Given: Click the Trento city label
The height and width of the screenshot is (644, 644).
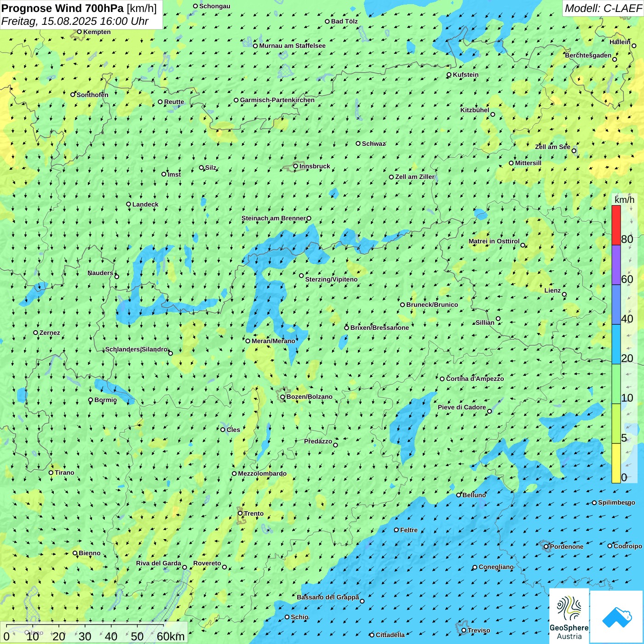Looking at the screenshot, I should click(254, 513).
